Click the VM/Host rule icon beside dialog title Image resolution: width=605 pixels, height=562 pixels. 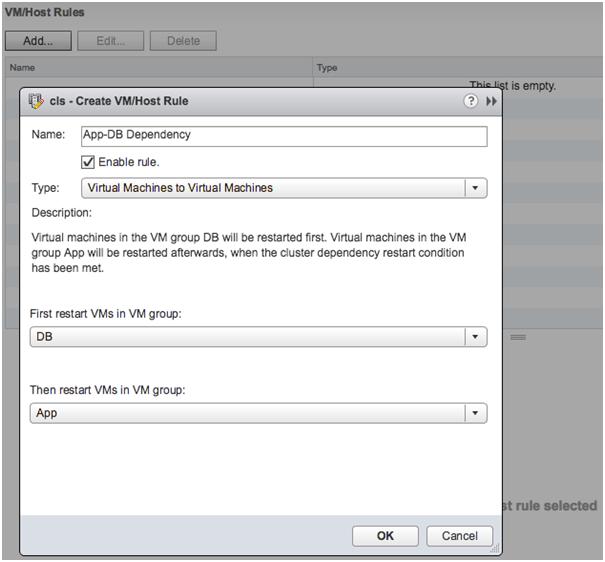[x=35, y=101]
